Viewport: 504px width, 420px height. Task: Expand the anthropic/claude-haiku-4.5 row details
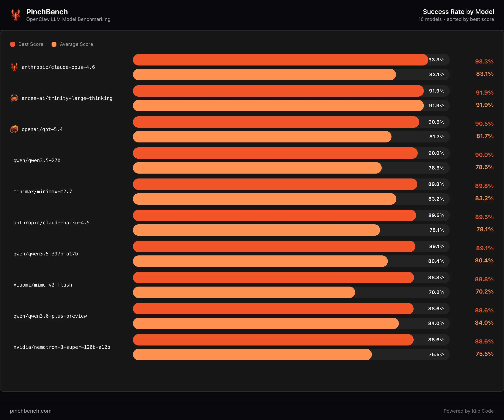51,223
